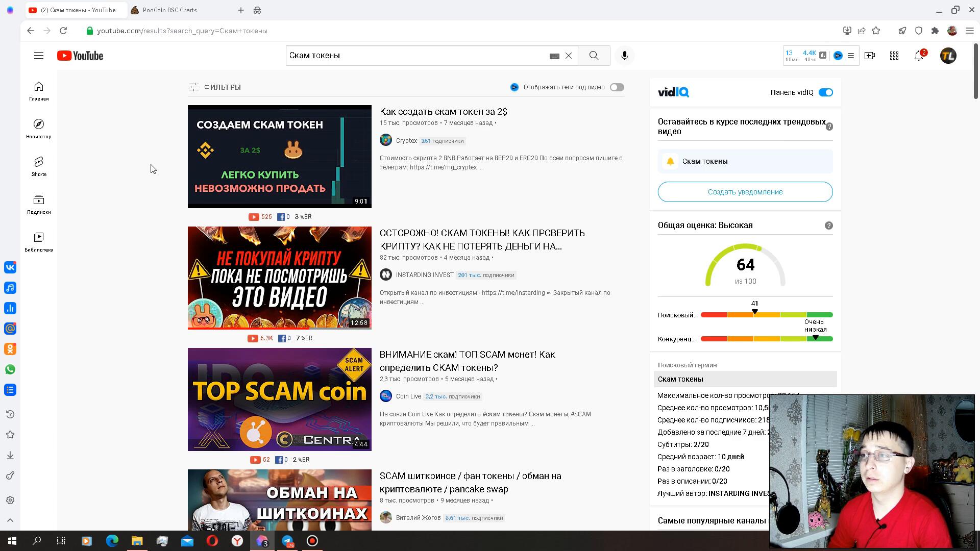Open YouTube apps grid icon
Screen dimensions: 980x551
(x=894, y=56)
